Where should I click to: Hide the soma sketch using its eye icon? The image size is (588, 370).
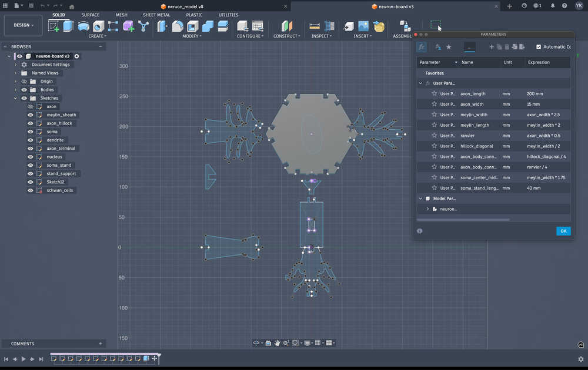point(31,132)
